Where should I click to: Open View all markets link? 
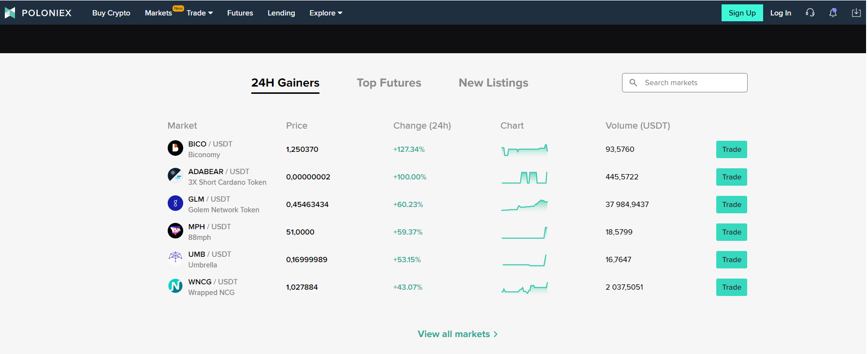[x=458, y=334]
